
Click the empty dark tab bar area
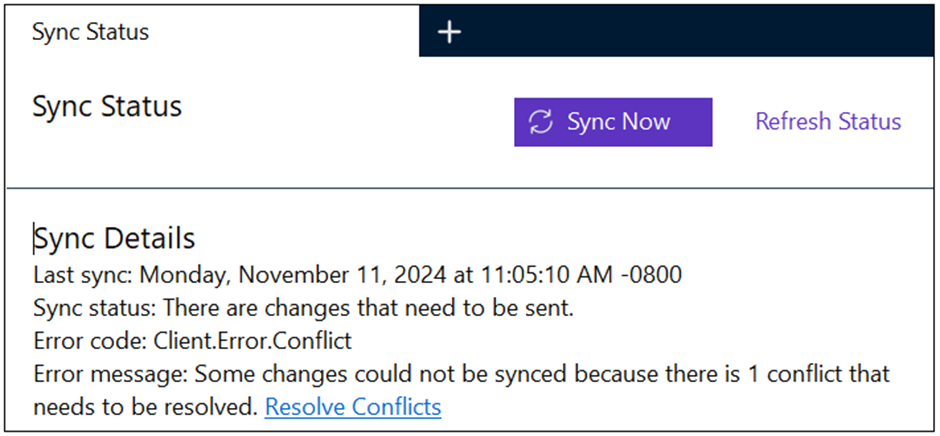click(x=700, y=30)
